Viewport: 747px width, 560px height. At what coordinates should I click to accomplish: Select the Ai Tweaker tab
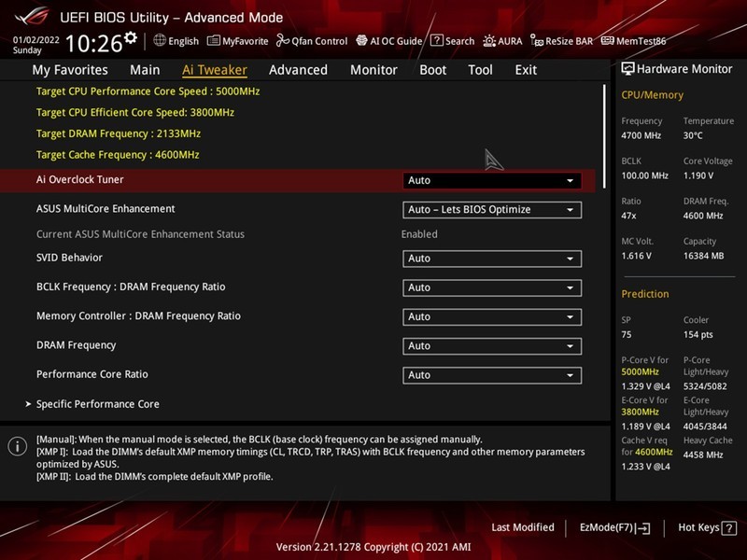[x=215, y=70]
